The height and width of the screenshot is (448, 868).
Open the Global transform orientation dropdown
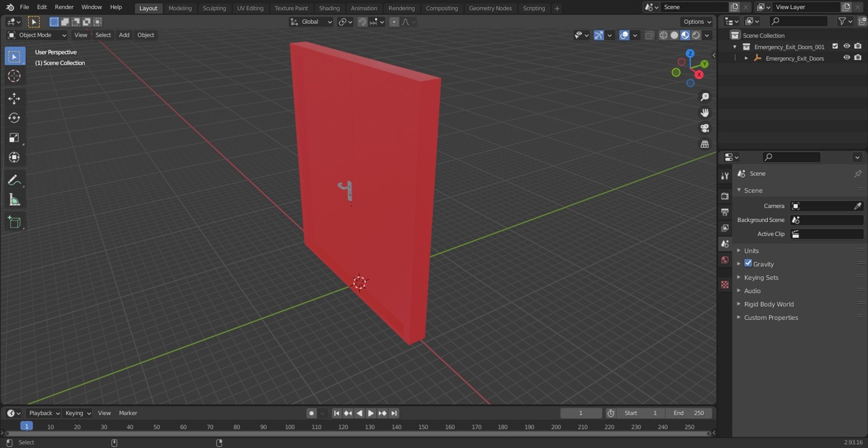[311, 22]
